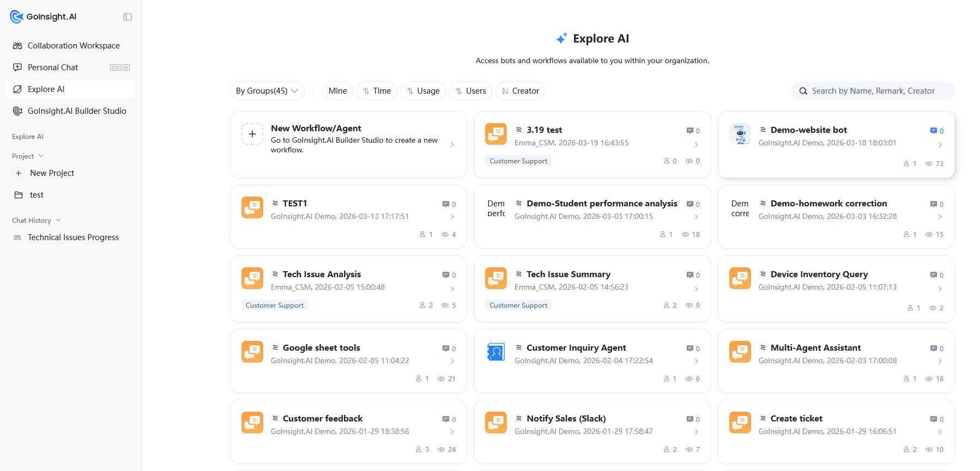Click the plus icon for New Workflow/Agent
The width and height of the screenshot is (980, 471).
click(x=252, y=134)
